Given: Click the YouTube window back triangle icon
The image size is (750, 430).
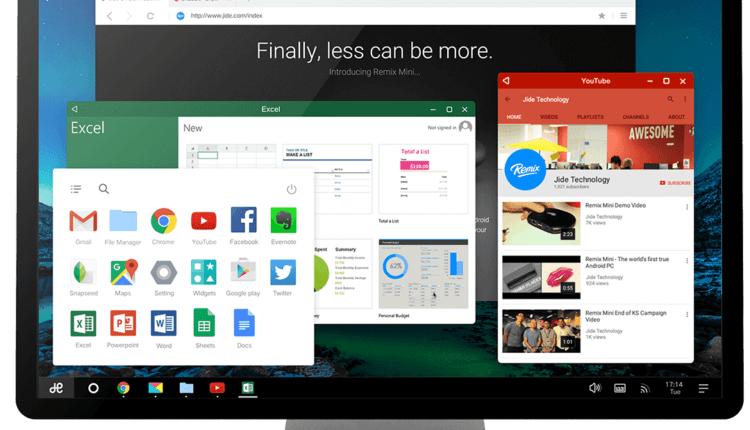Looking at the screenshot, I should (x=506, y=81).
